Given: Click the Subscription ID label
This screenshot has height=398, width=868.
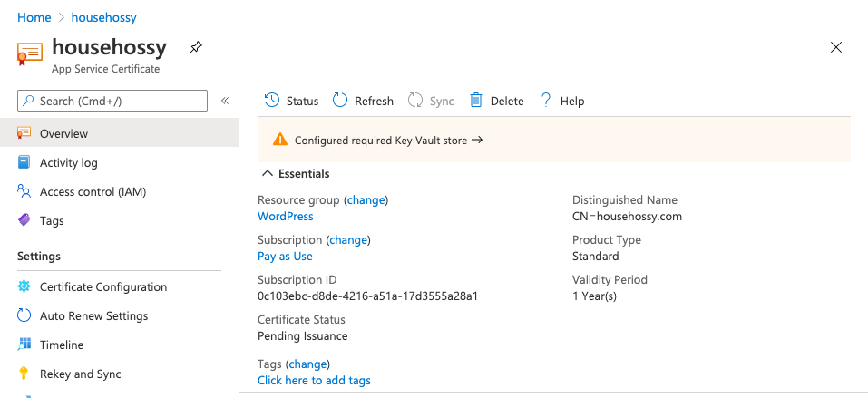Looking at the screenshot, I should pyautogui.click(x=297, y=280).
